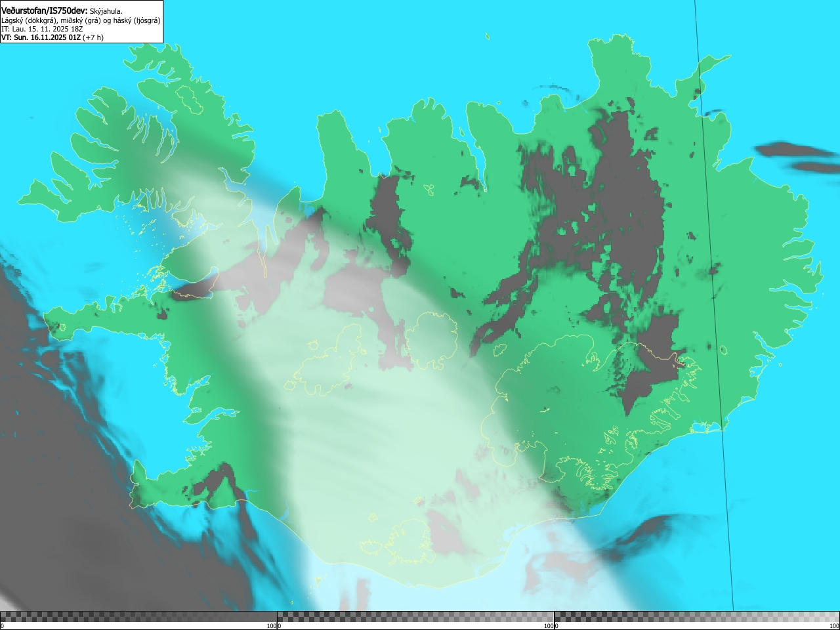This screenshot has height=630, width=840.
Task: Click the 'Lágský (dökkgrá), miðský (grá)' legend line
Action: coord(81,20)
